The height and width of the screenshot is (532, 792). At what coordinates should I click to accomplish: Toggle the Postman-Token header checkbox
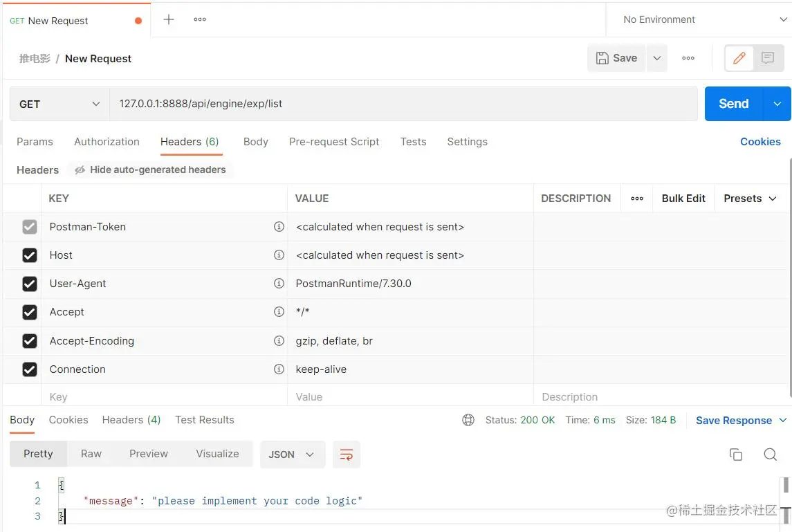click(x=30, y=227)
